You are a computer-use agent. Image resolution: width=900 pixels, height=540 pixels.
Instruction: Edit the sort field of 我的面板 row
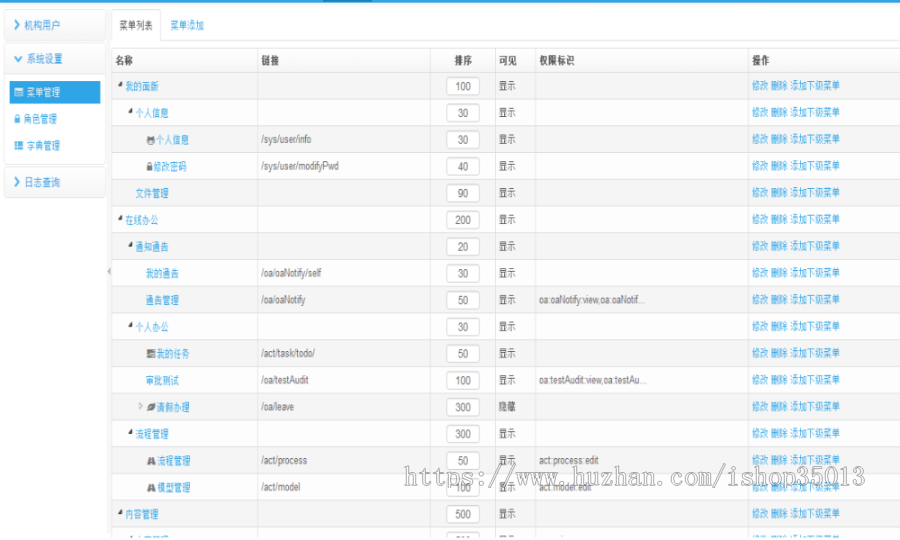(x=463, y=86)
